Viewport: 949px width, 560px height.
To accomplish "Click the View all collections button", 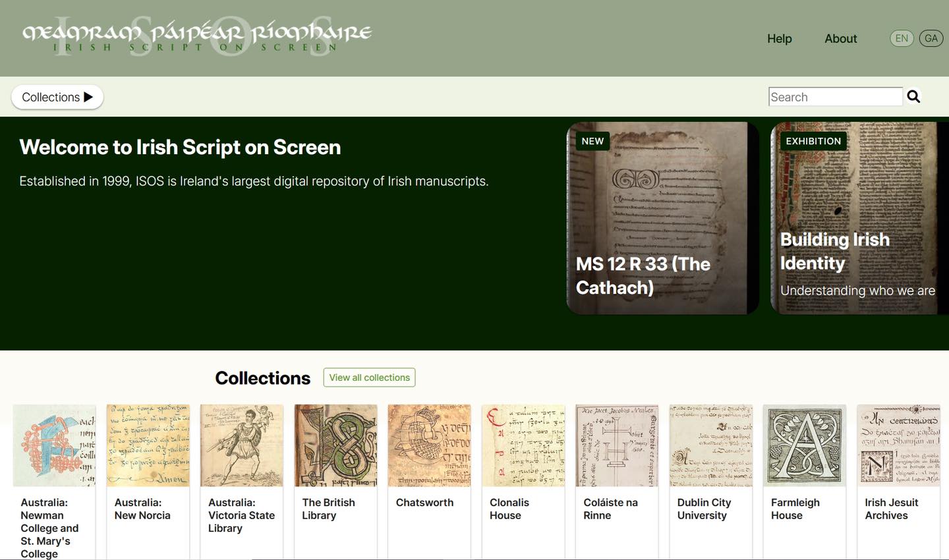I will [369, 378].
